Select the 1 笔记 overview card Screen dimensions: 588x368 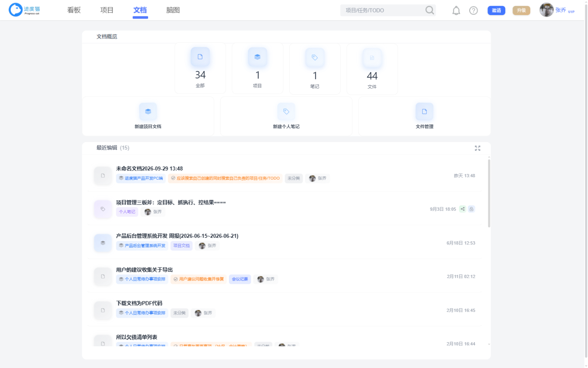point(315,69)
